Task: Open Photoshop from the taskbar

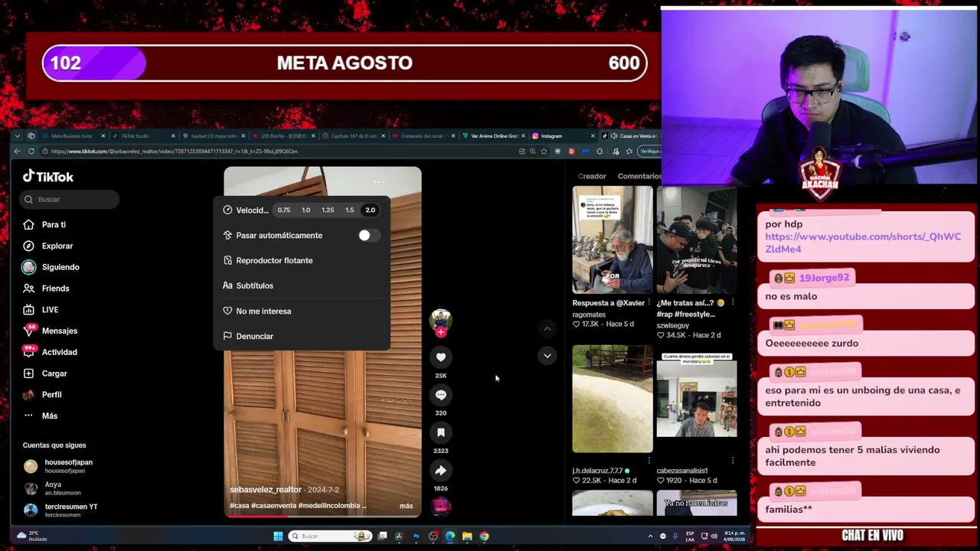Action: click(x=416, y=536)
